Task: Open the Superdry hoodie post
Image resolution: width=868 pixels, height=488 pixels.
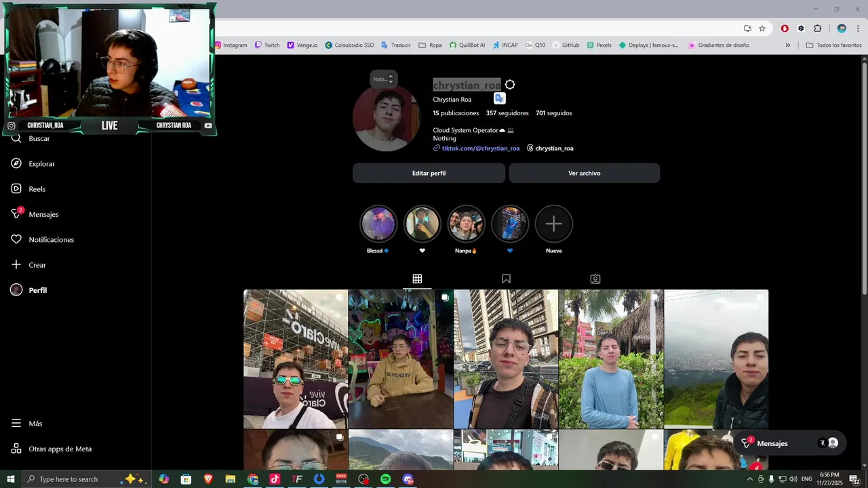Action: tap(401, 359)
